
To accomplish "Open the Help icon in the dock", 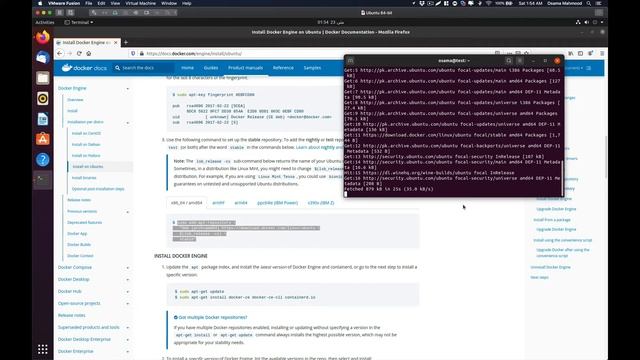I will click(42, 160).
